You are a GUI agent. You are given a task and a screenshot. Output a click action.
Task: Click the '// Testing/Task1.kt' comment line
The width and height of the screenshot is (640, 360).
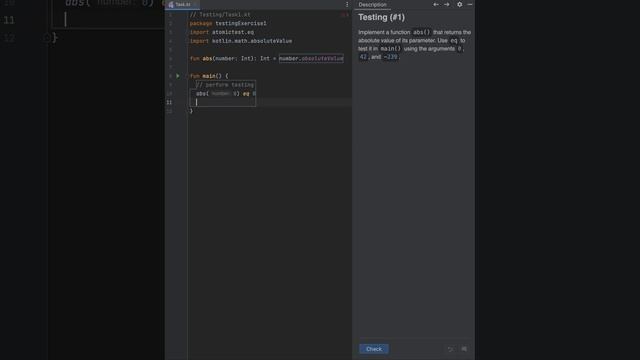point(220,15)
